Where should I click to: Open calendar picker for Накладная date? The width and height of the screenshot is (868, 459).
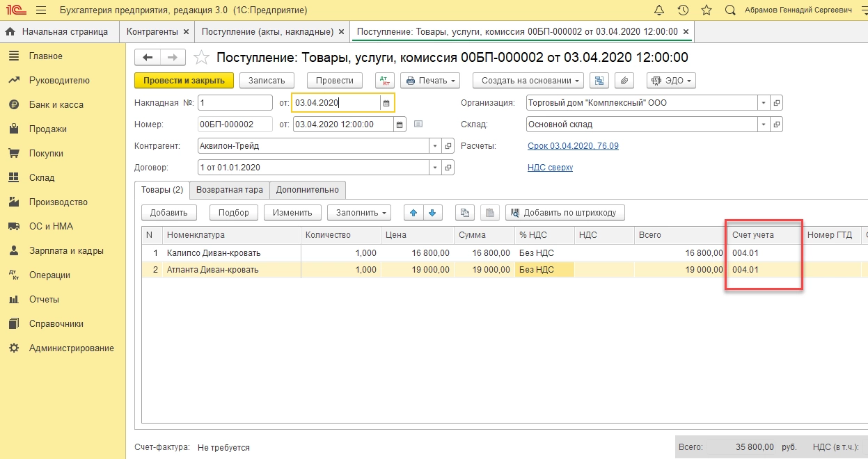[x=386, y=103]
